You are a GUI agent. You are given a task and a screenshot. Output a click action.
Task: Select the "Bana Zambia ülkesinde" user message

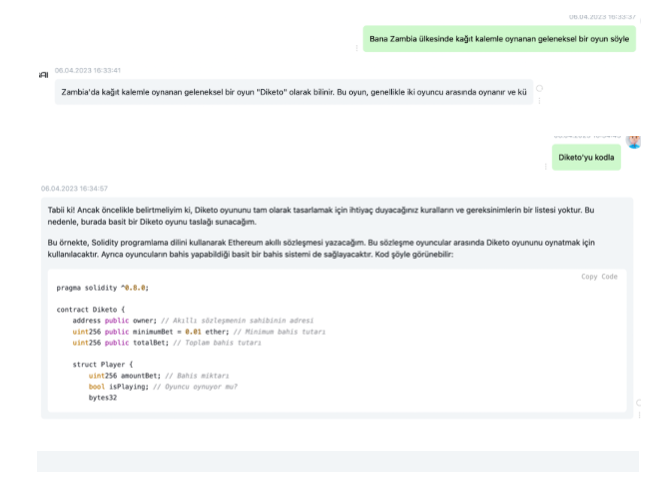[x=498, y=38]
